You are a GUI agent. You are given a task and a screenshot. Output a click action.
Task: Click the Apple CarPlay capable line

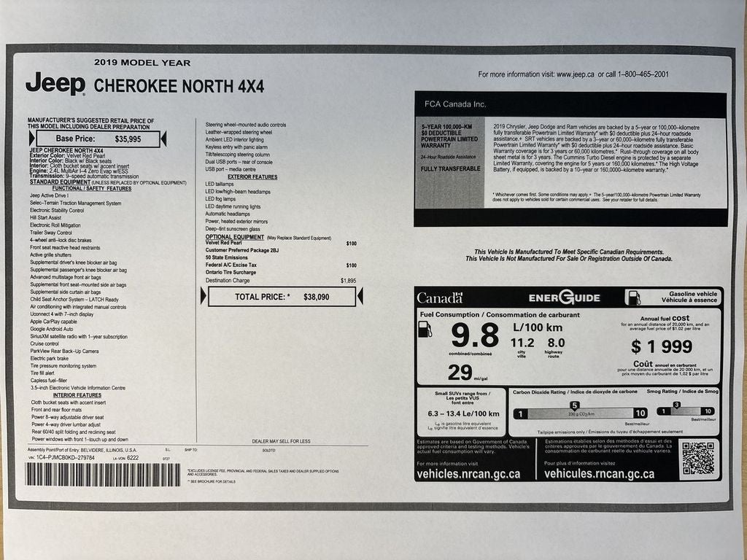tap(53, 322)
